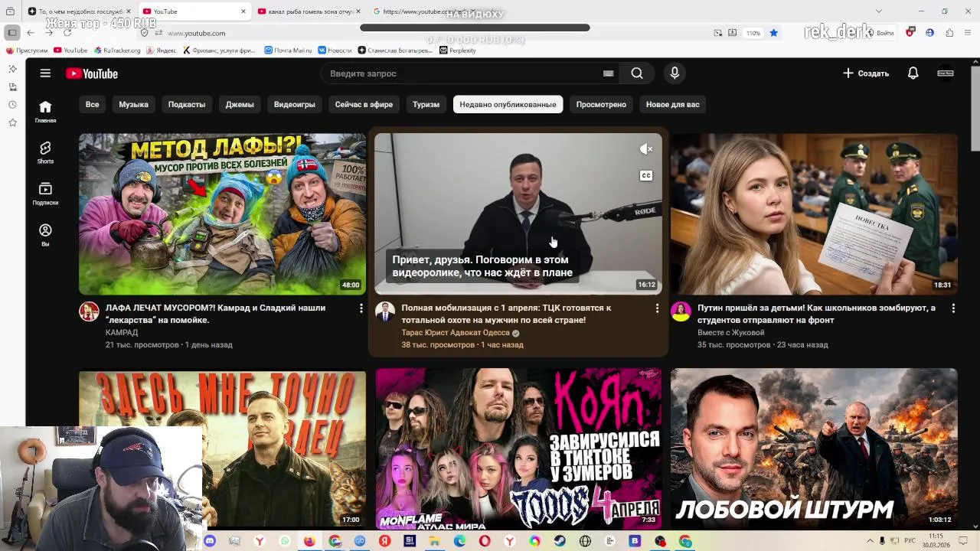
Task: Click browser back arrow
Action: tap(31, 33)
